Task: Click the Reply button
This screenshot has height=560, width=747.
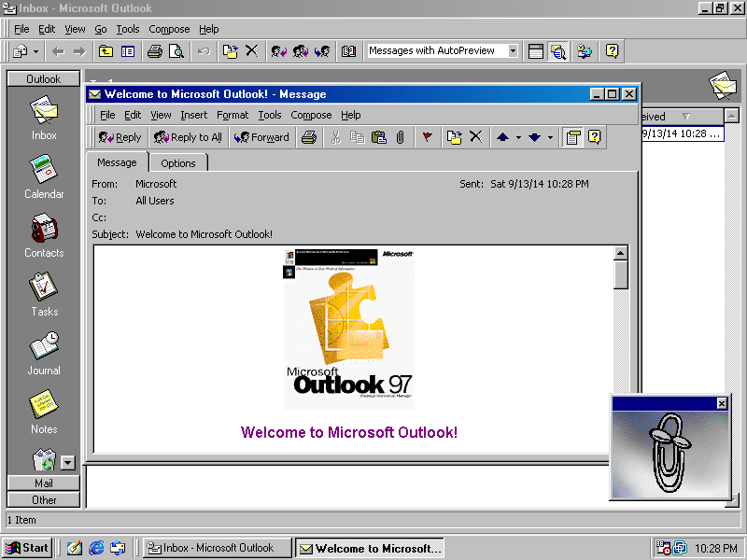Action: 120,137
